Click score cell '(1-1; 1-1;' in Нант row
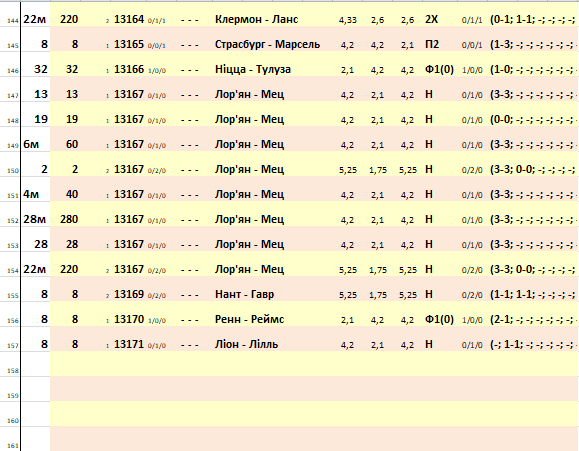 (x=532, y=294)
